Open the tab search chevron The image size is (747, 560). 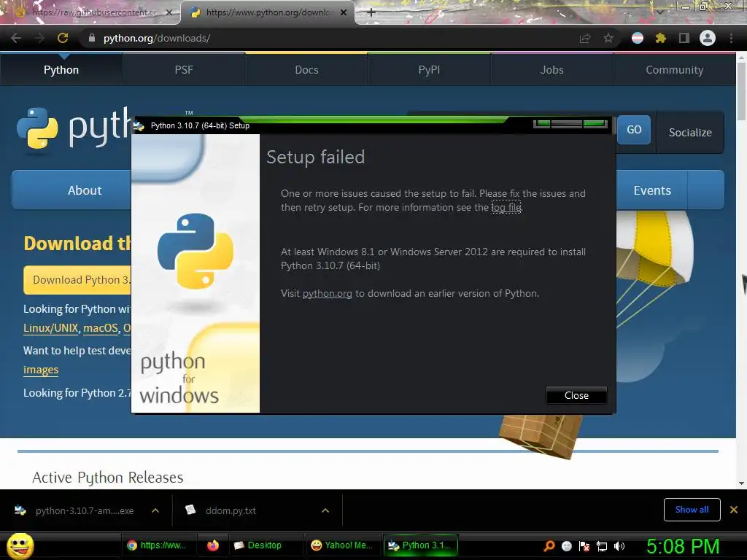[659, 12]
